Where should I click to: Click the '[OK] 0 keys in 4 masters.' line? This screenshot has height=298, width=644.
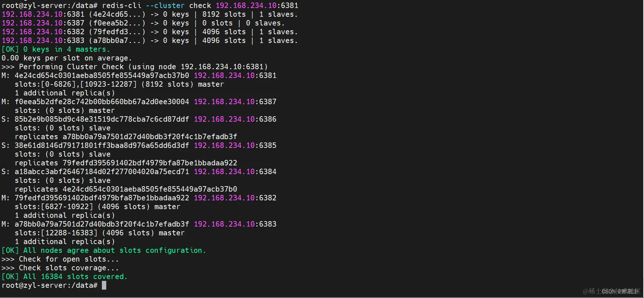[x=55, y=49]
